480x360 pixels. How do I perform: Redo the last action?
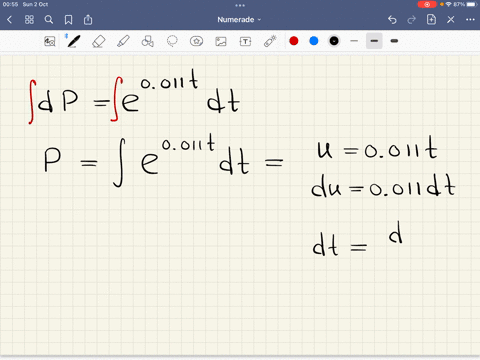coord(412,20)
